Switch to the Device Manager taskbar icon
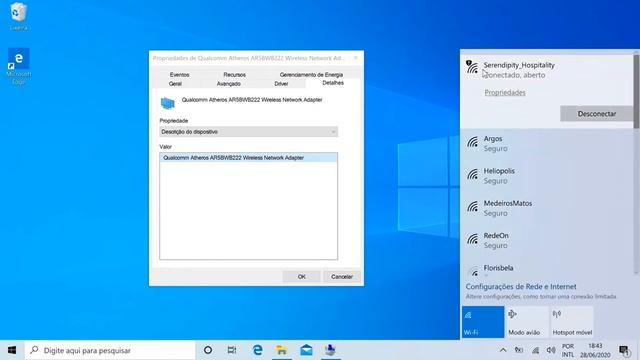Image resolution: width=640 pixels, height=360 pixels. (x=330, y=350)
